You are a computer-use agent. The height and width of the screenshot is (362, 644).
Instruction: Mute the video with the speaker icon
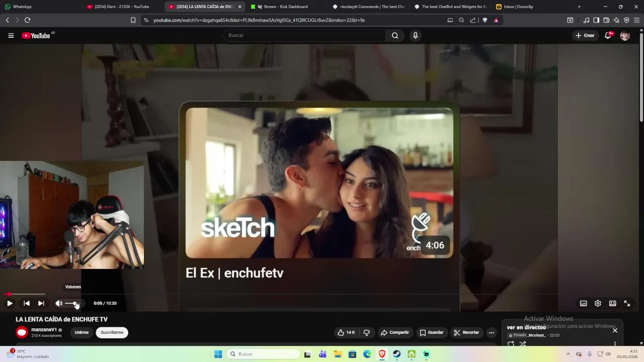click(59, 303)
